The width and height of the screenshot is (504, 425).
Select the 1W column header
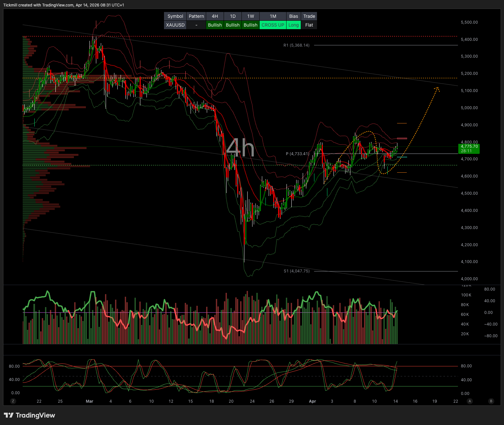[251, 16]
